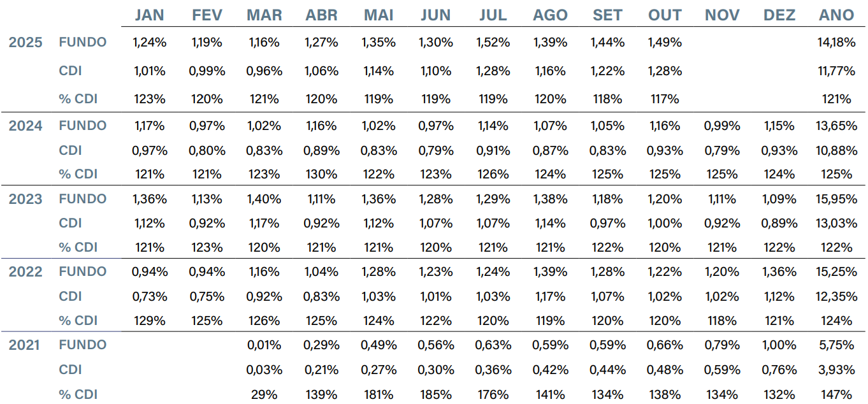The image size is (868, 404).
Task: Click the 2025 annual FUNDO value 14,18%
Action: click(836, 43)
